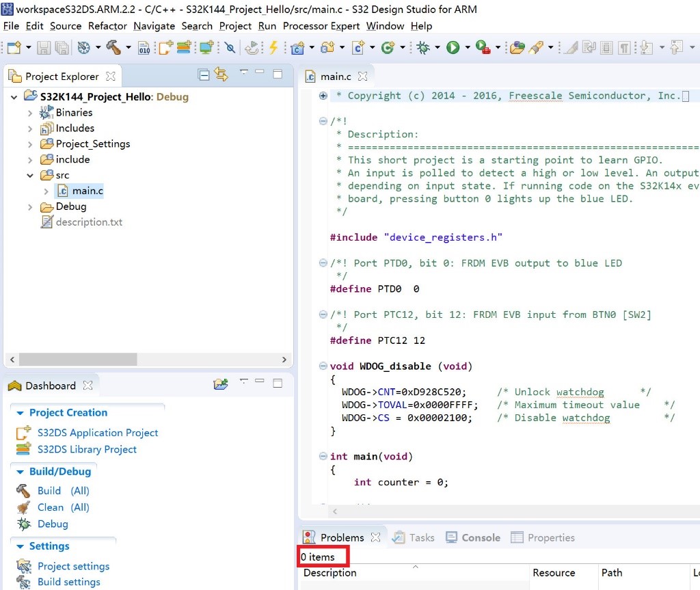
Task: Click the flashlight Search toolbar icon
Action: pos(536,47)
